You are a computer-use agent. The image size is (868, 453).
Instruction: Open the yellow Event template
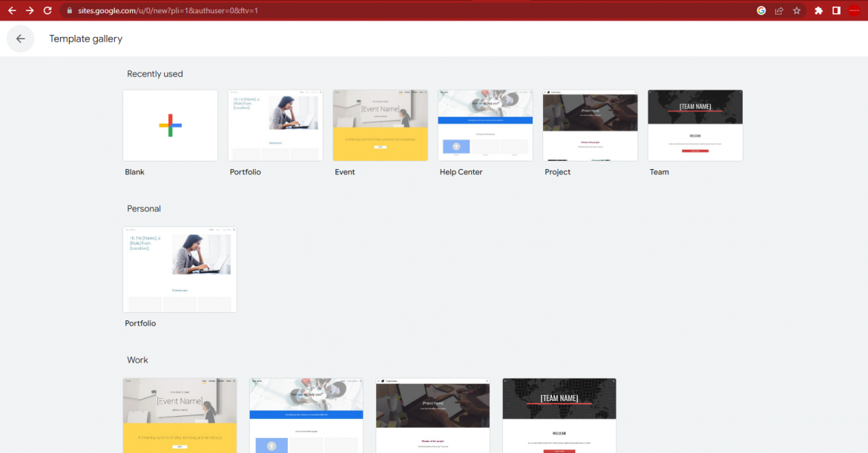380,125
